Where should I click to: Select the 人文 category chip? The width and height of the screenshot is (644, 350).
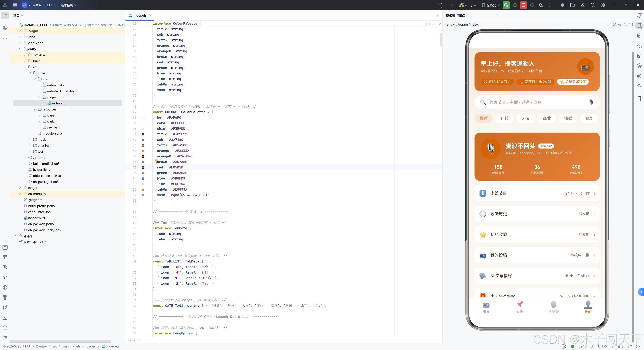tap(525, 118)
